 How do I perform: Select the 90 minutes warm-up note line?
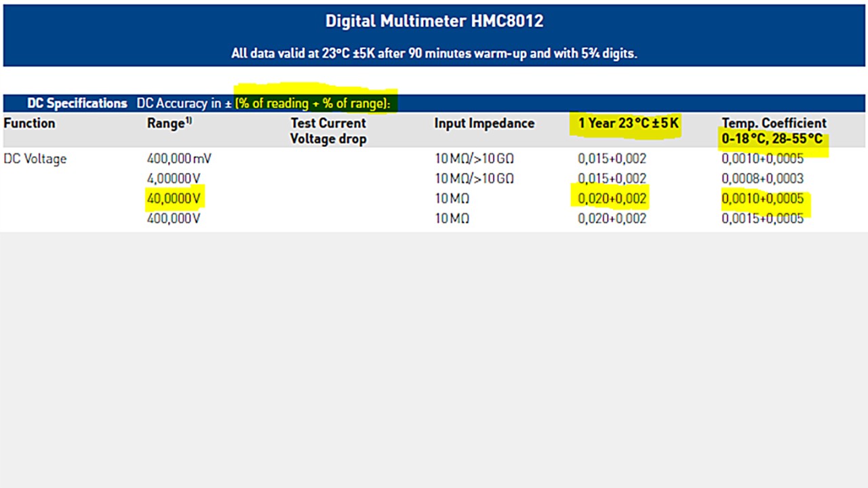pyautogui.click(x=434, y=54)
